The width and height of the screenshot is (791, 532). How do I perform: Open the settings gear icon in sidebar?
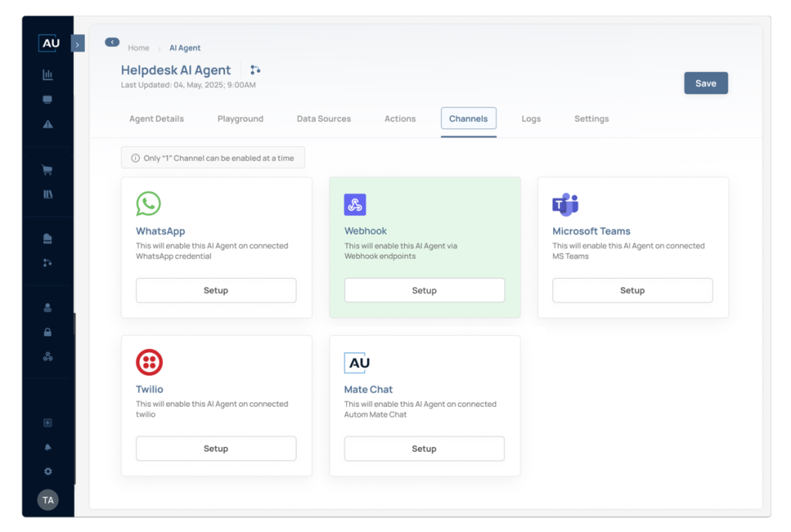(48, 471)
